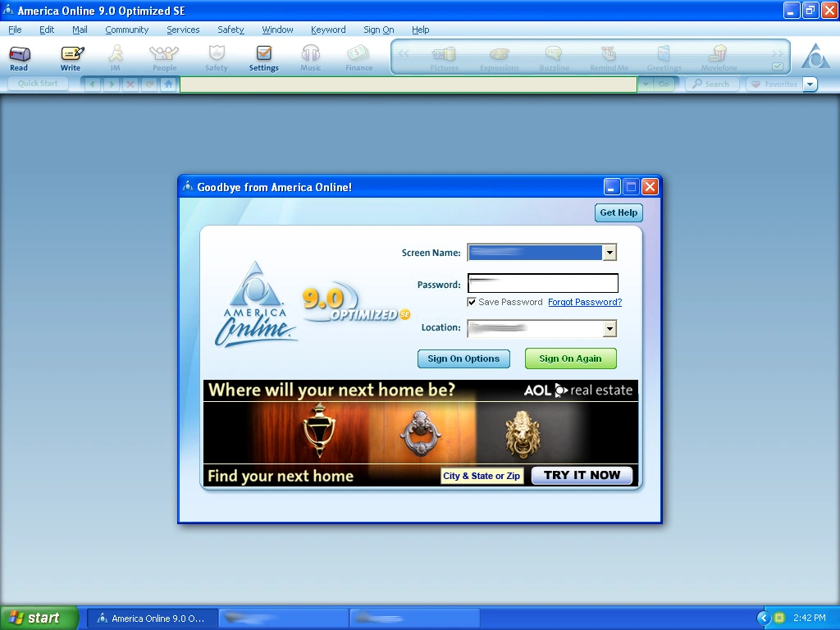
Task: Expand the Screen Name dropdown
Action: tap(609, 253)
